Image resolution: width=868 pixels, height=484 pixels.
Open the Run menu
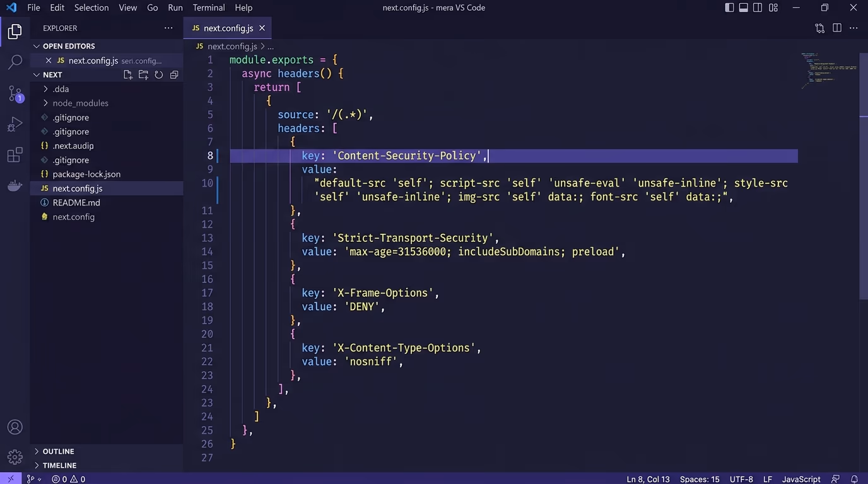coord(175,8)
